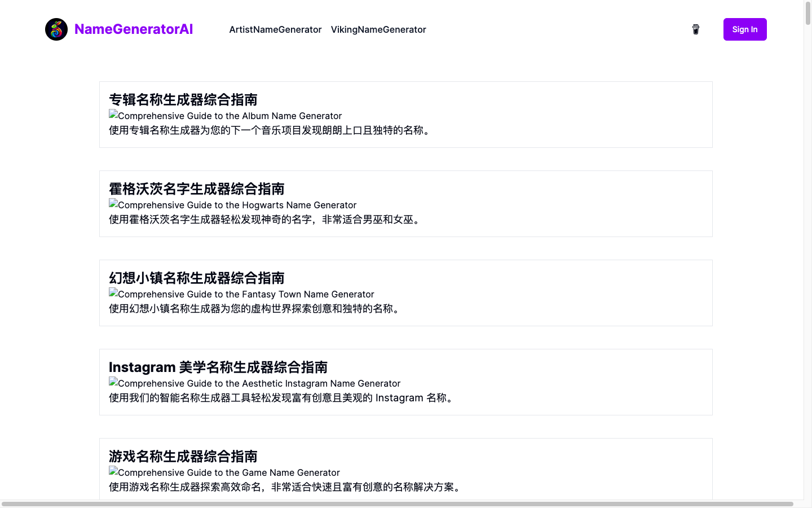The image size is (812, 508).
Task: Click the broken image for Album Name Generator guide
Action: [x=225, y=116]
